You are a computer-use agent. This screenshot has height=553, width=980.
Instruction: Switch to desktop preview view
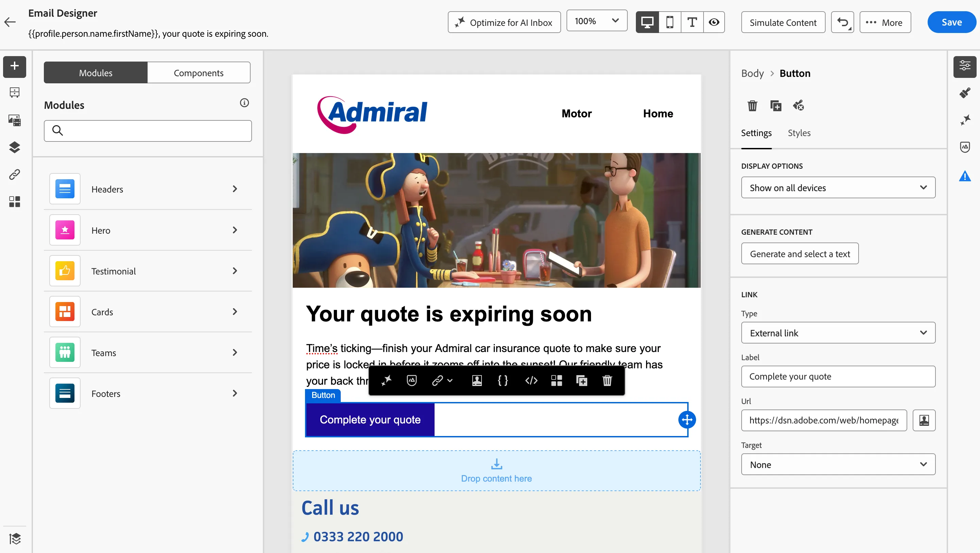647,22
